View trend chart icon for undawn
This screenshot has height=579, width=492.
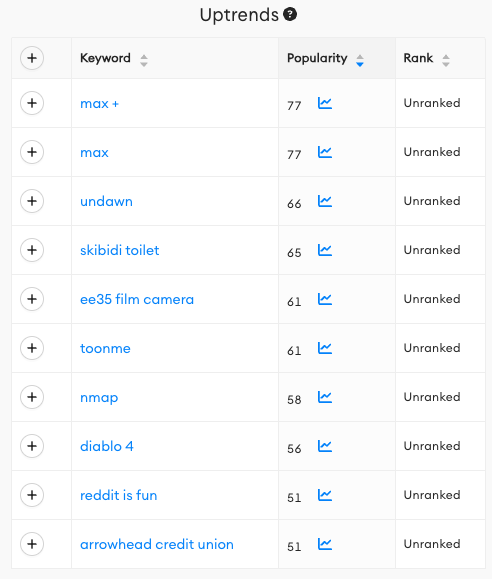(x=325, y=201)
